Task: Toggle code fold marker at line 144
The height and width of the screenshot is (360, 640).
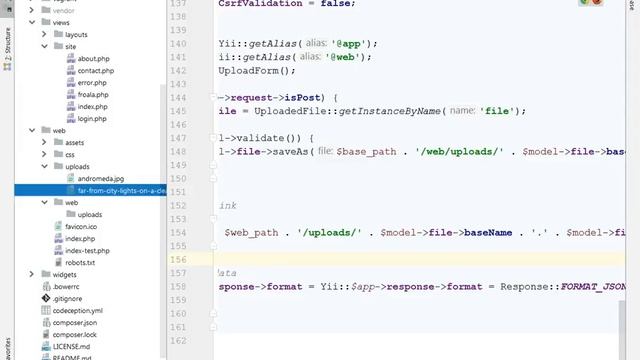Action: 213,97
